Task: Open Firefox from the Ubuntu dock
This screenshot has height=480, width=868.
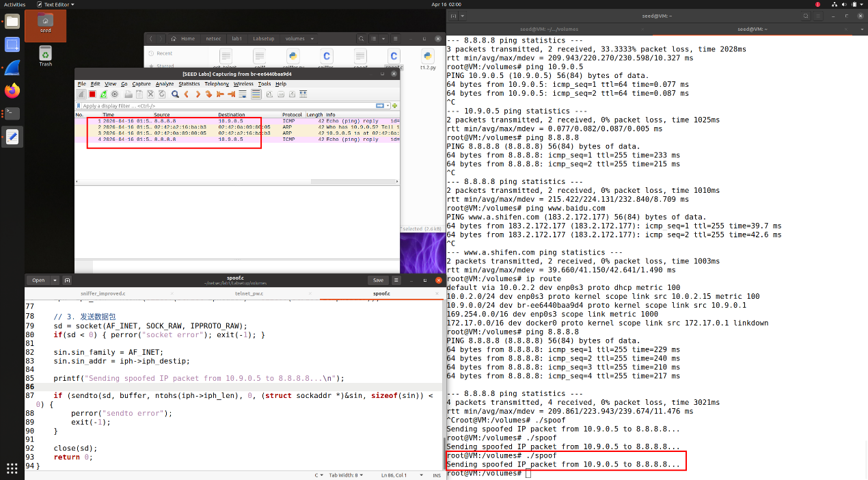Action: [12, 90]
